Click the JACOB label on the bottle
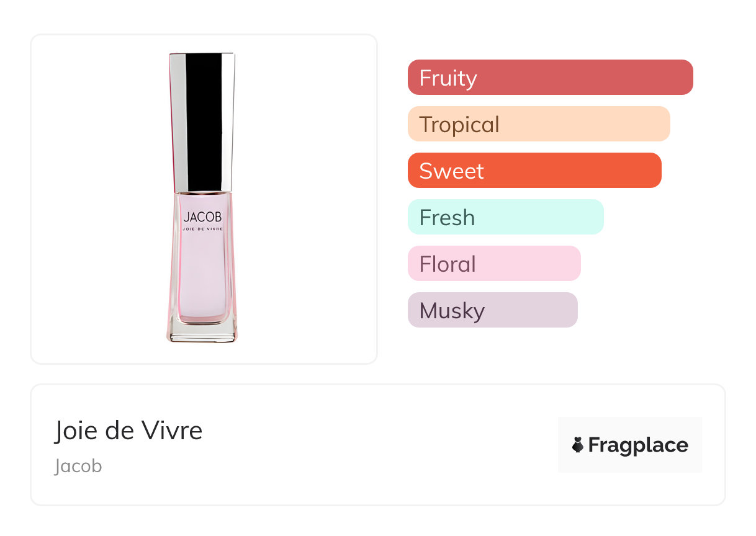Viewport: 756px width, 536px height. (202, 217)
